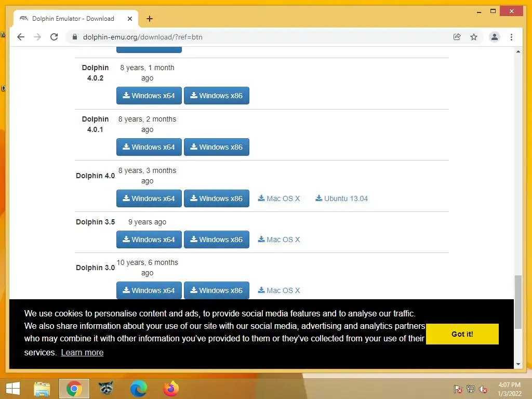Open the raccoon app in taskbar
Image resolution: width=532 pixels, height=399 pixels.
point(106,389)
